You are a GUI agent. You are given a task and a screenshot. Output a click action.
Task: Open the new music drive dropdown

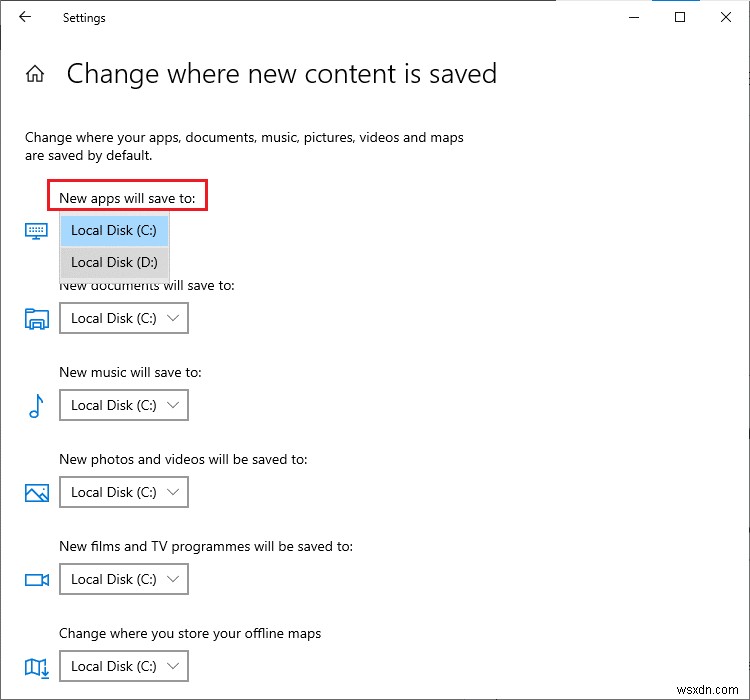124,405
